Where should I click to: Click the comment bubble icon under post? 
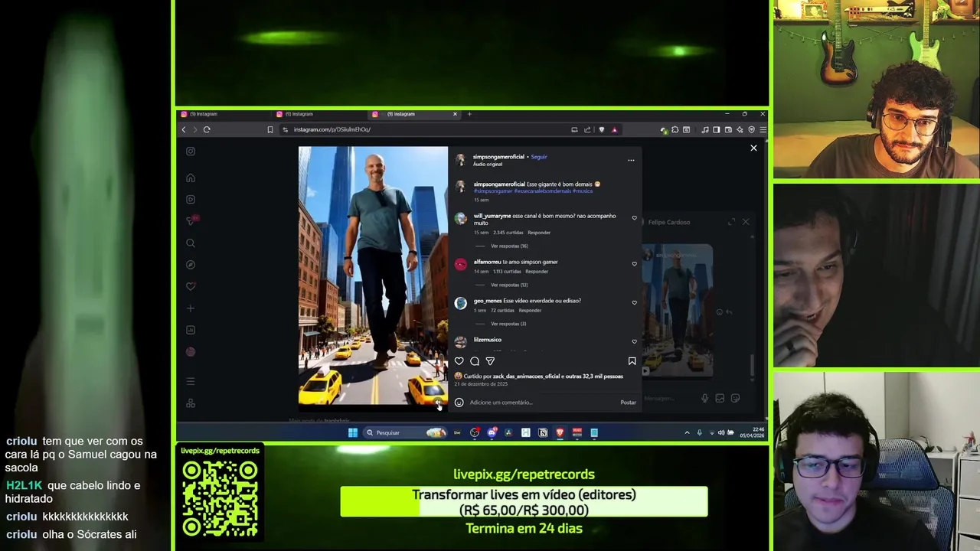[475, 361]
